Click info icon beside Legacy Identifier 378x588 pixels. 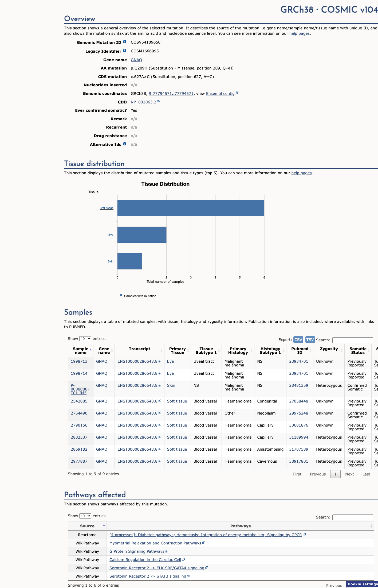(125, 51)
